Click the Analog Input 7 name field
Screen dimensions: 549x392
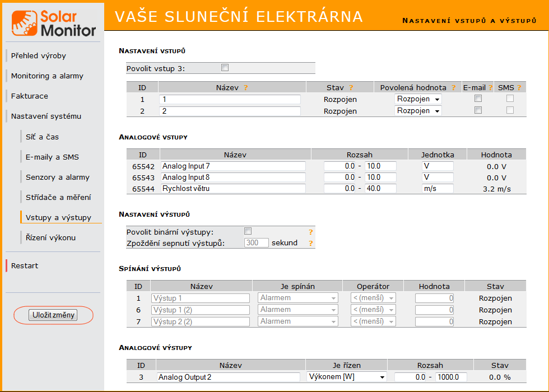click(x=233, y=166)
